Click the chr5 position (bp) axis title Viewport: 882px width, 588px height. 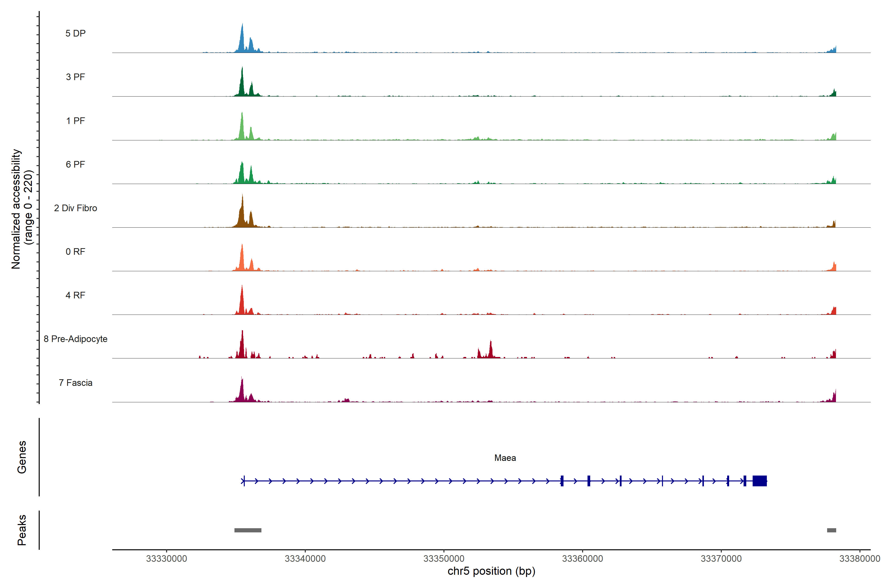[491, 571]
